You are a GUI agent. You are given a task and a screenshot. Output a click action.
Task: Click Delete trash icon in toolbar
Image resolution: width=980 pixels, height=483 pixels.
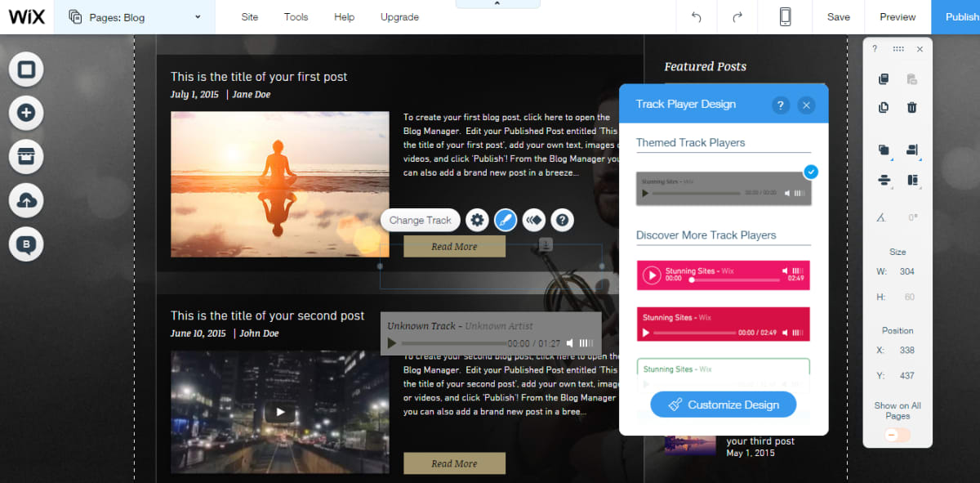pos(912,107)
